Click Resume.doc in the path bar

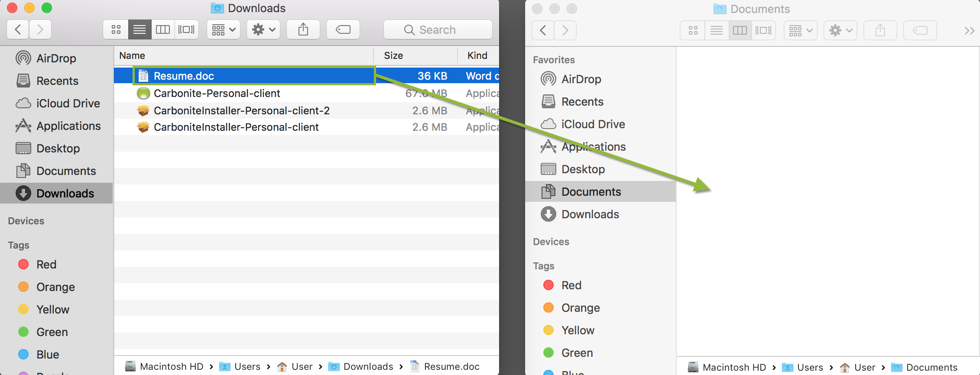tap(445, 366)
